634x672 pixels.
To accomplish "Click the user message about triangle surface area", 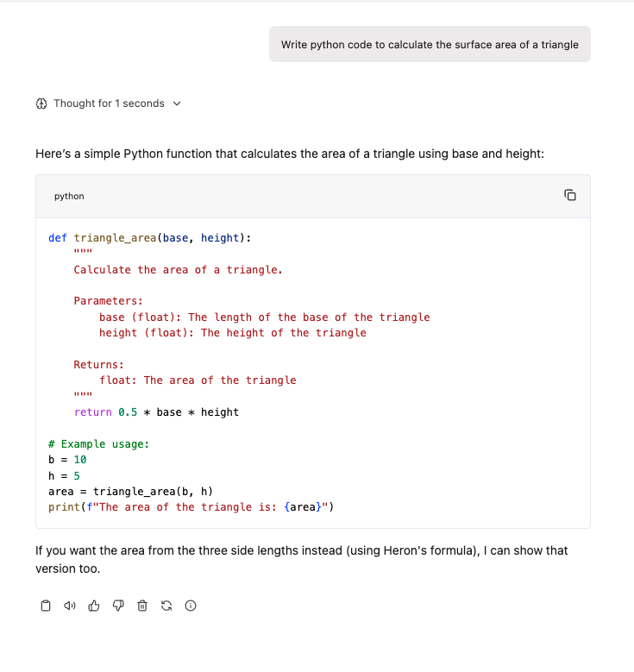I will pyautogui.click(x=430, y=45).
